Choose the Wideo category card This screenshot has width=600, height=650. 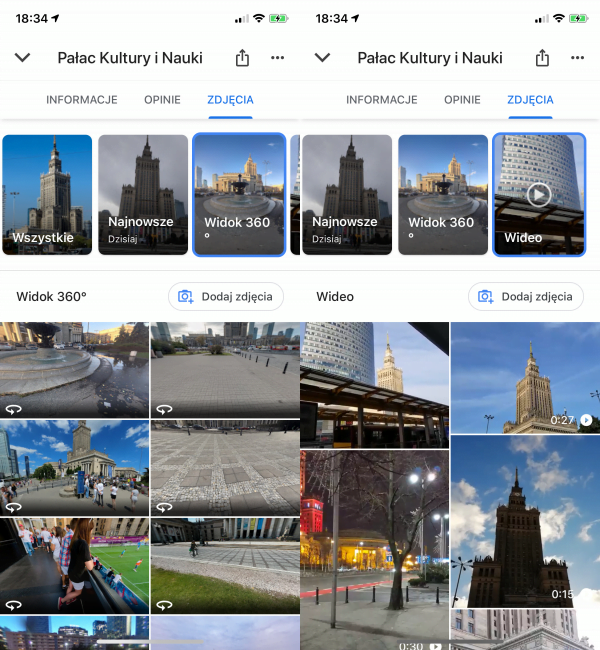(x=539, y=194)
